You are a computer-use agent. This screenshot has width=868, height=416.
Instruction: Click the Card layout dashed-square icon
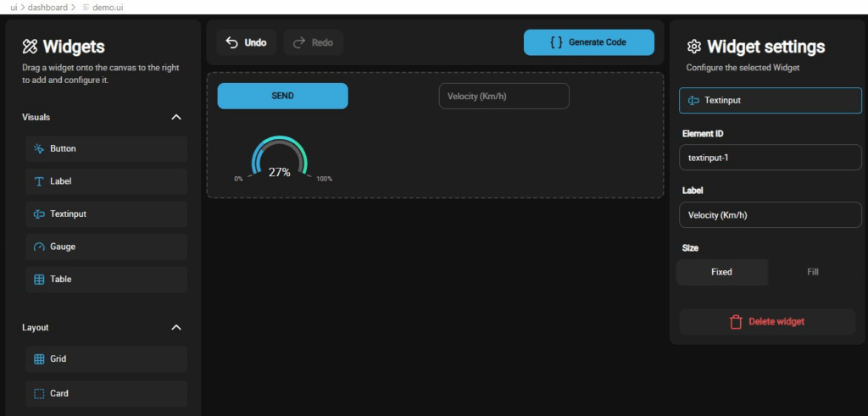pos(39,393)
